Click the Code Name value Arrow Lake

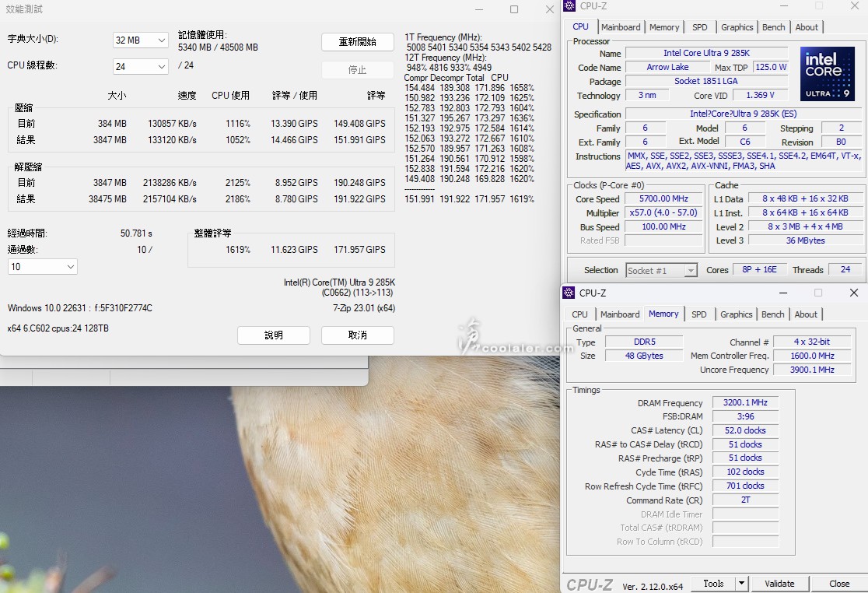point(667,67)
